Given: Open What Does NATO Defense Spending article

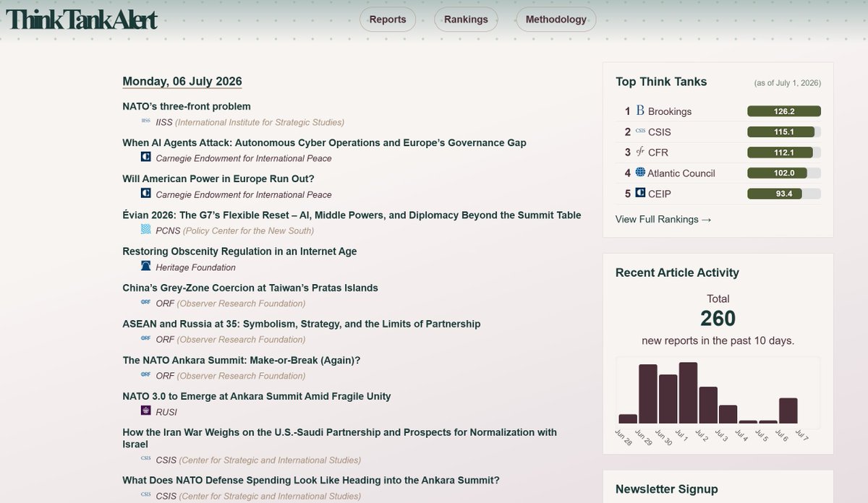Looking at the screenshot, I should coord(311,480).
